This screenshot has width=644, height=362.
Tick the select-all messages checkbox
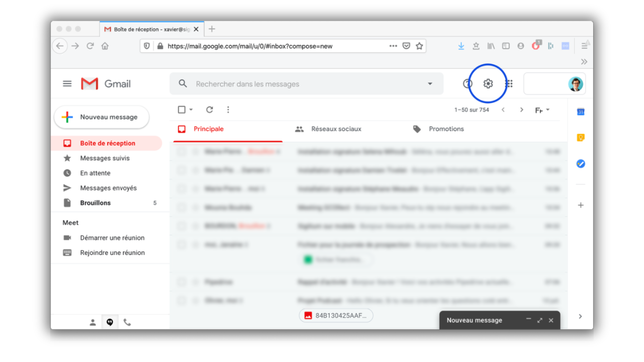[181, 110]
